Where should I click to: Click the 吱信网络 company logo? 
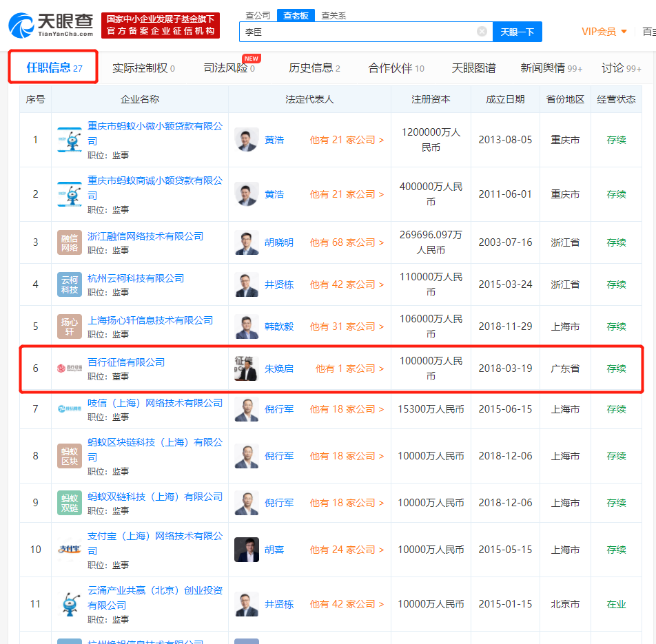70,408
